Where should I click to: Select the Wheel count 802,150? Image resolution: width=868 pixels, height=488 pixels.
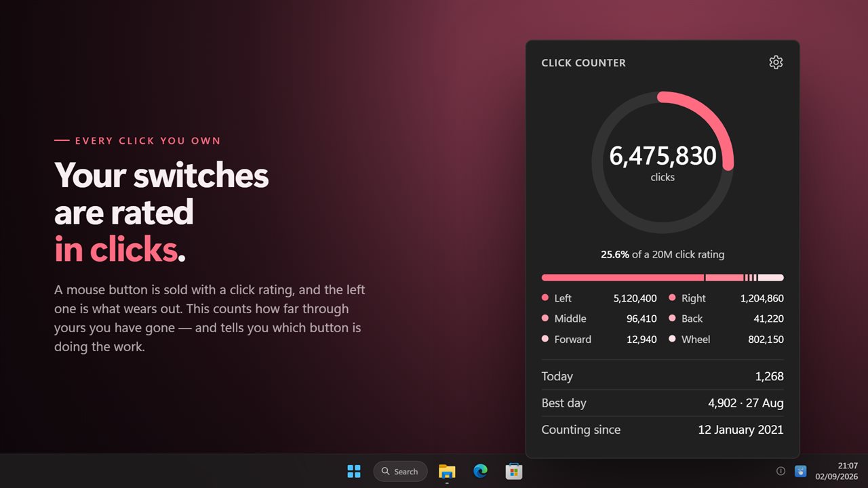coord(766,340)
